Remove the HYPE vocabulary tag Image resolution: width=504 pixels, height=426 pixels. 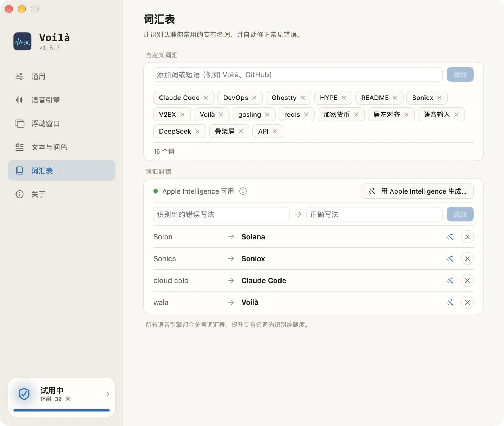coord(344,98)
